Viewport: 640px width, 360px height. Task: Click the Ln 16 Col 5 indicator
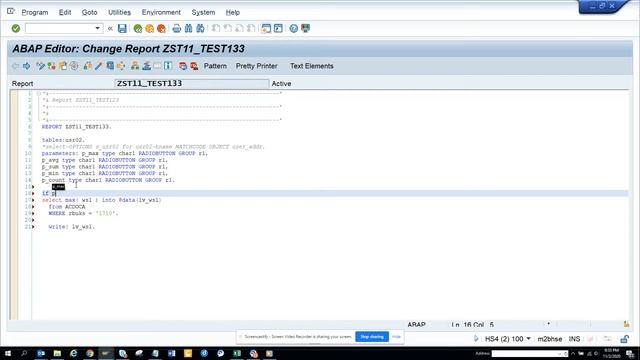click(473, 325)
